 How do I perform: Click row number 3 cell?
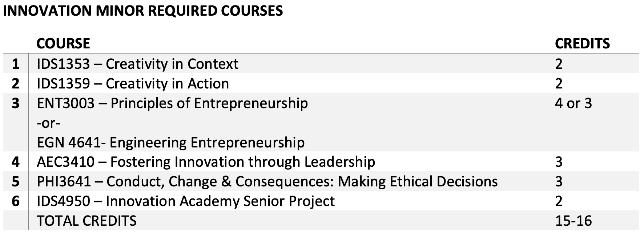coord(15,103)
